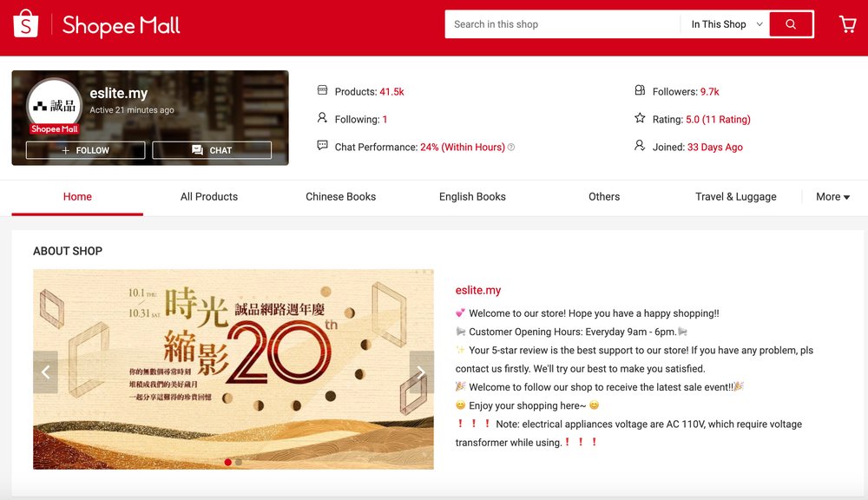868x500 pixels.
Task: Open the shopping cart icon
Action: 847,23
